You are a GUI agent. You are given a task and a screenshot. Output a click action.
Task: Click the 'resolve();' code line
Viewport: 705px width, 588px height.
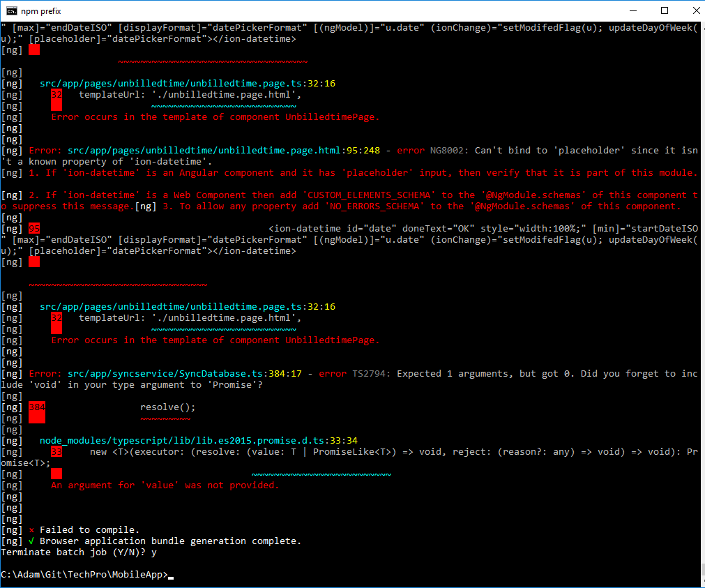click(167, 407)
